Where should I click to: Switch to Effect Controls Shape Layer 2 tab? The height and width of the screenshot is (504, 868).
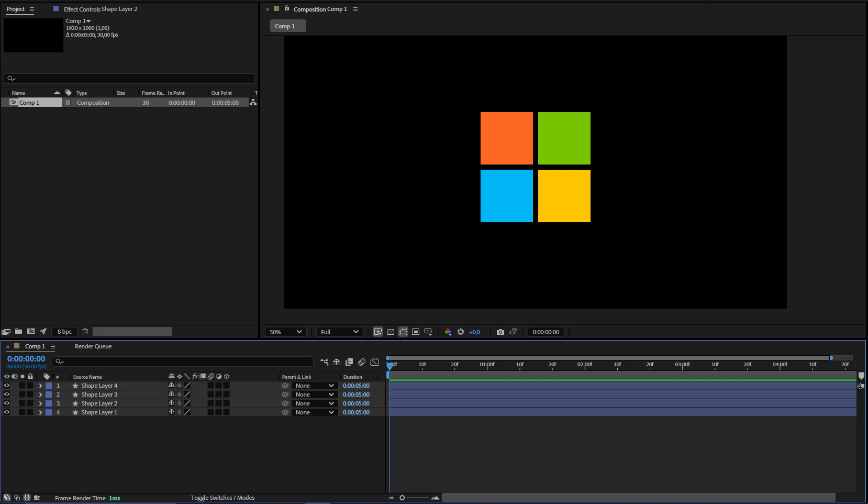(101, 9)
